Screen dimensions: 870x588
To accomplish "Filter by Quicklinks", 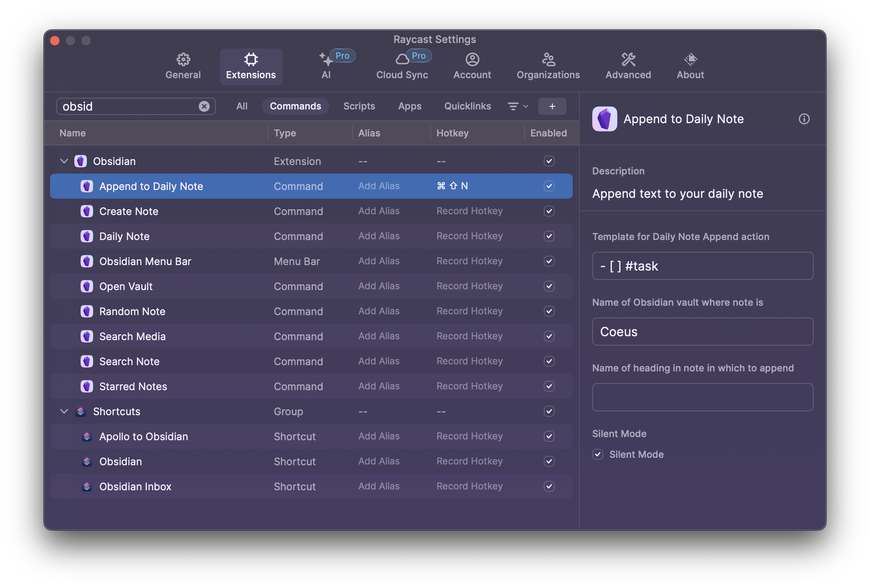I will coord(467,106).
